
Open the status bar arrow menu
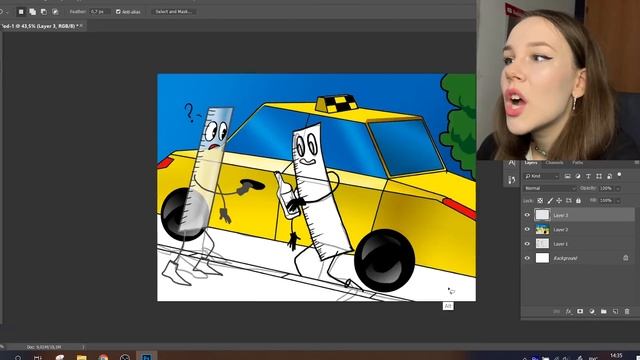[83, 347]
